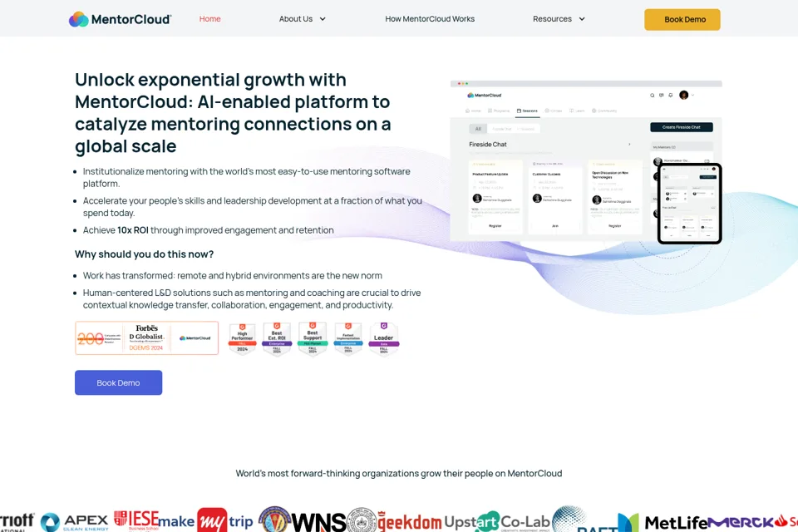Image resolution: width=798 pixels, height=532 pixels.
Task: Click the "Why should you do this now?" heading
Action: (144, 254)
